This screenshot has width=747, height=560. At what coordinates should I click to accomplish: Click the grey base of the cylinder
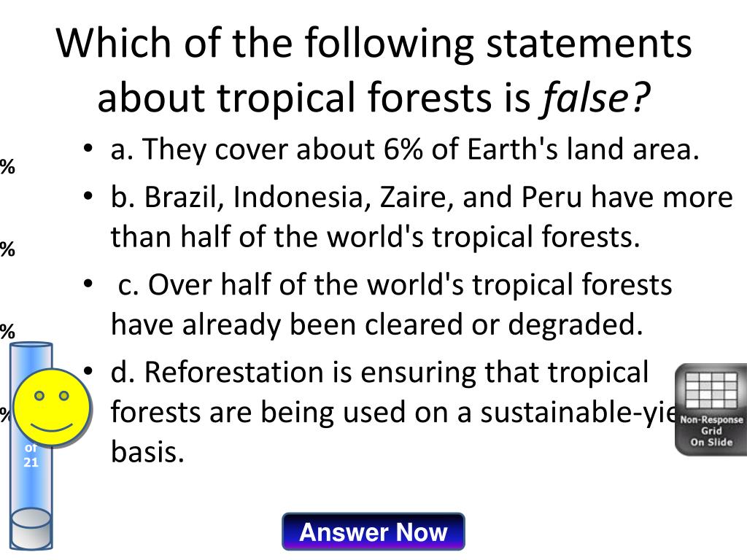coord(31,529)
